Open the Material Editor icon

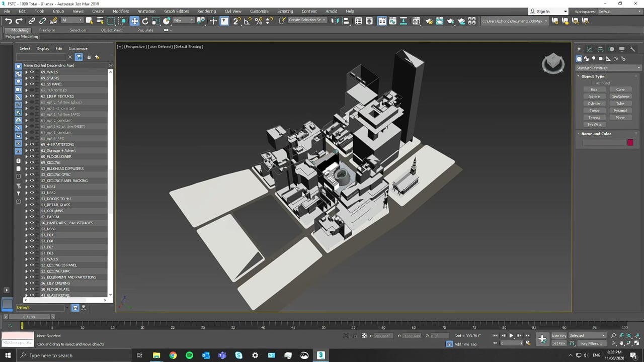click(x=416, y=21)
